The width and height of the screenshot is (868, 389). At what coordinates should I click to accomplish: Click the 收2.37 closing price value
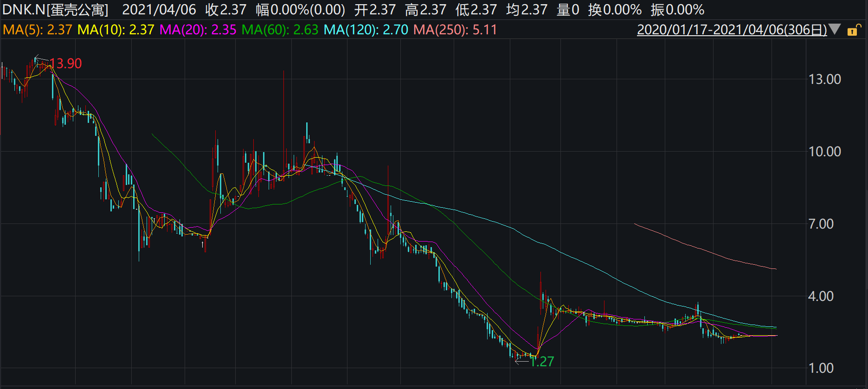pos(225,9)
